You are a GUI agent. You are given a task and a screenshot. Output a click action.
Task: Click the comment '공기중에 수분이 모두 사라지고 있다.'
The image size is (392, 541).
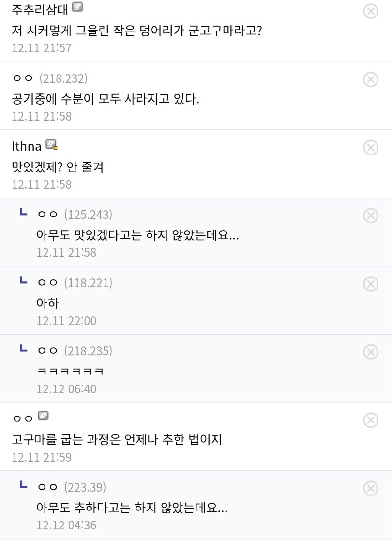[106, 99]
